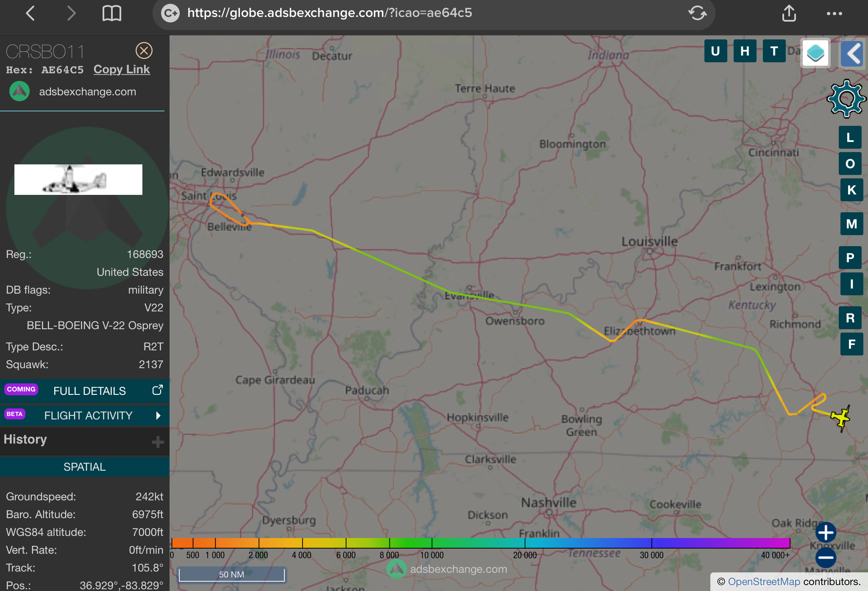Click the Groundspeed value 242kt

(x=149, y=497)
